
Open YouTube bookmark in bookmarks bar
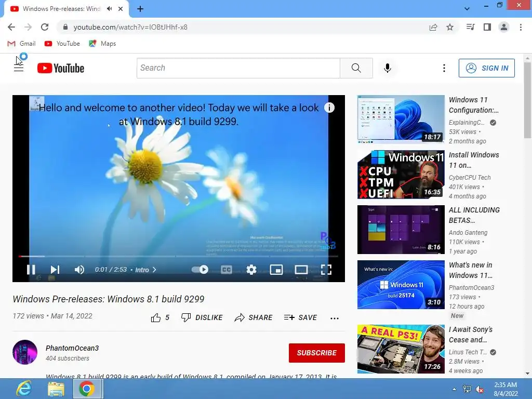[62, 44]
